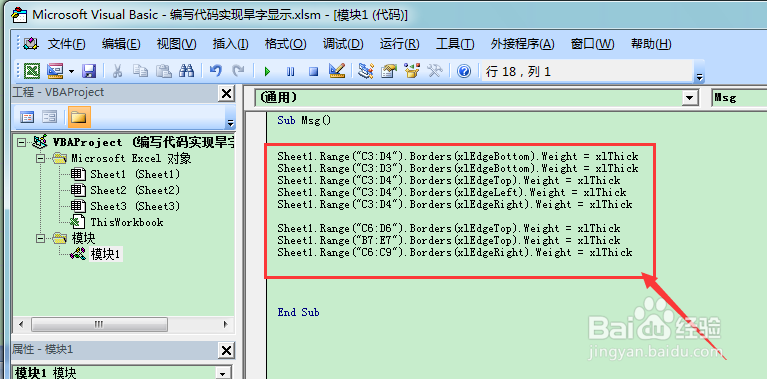Open the 格式(O) menu
This screenshot has height=379, width=767.
pyautogui.click(x=285, y=44)
